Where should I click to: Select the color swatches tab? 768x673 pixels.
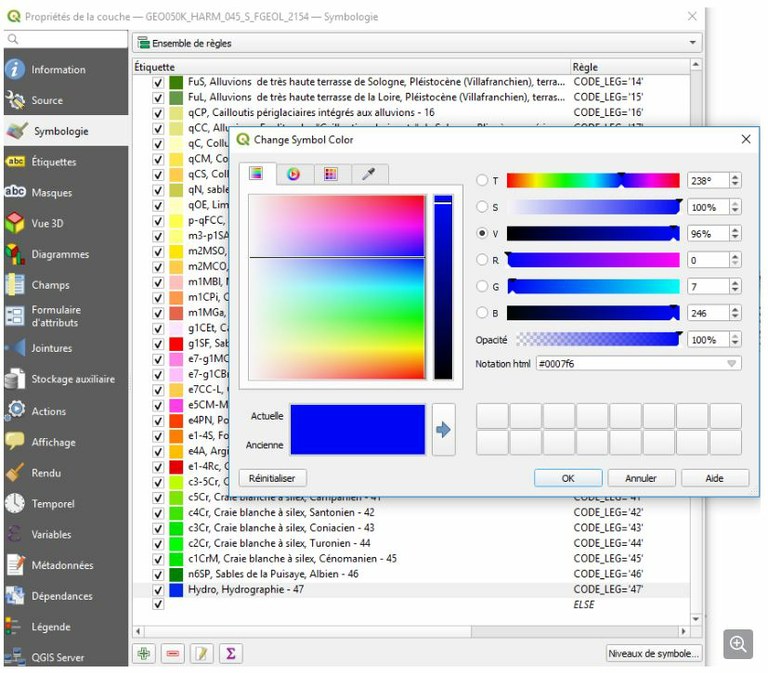pyautogui.click(x=331, y=174)
